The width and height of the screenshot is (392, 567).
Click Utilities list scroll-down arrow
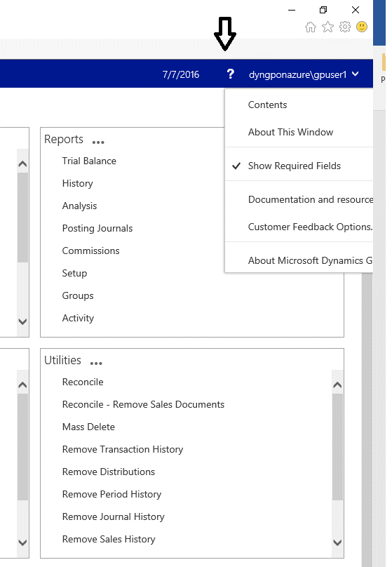tap(337, 542)
